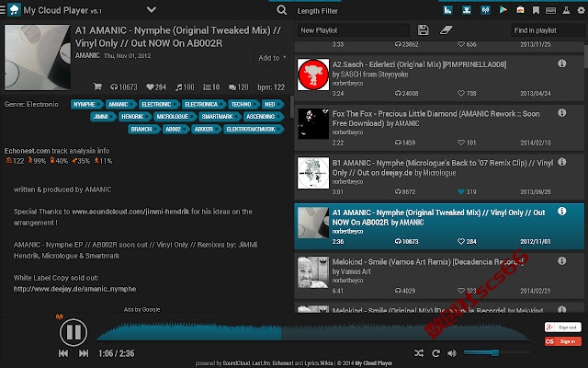The image size is (588, 368).
Task: Toggle like heart on B1 AMANIC Micrologue track
Action: pos(461,192)
